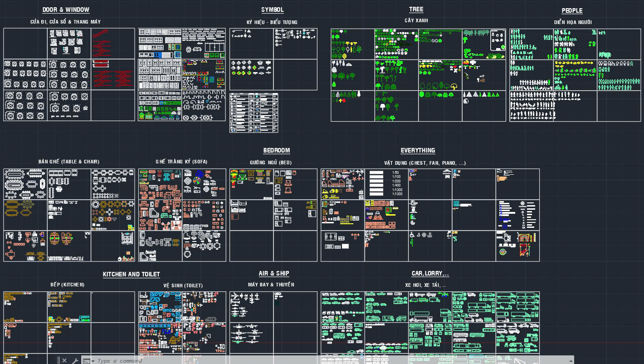Pick the white scale bars block in EVERYTHING panel
This screenshot has width=644, height=364.
coord(376,183)
